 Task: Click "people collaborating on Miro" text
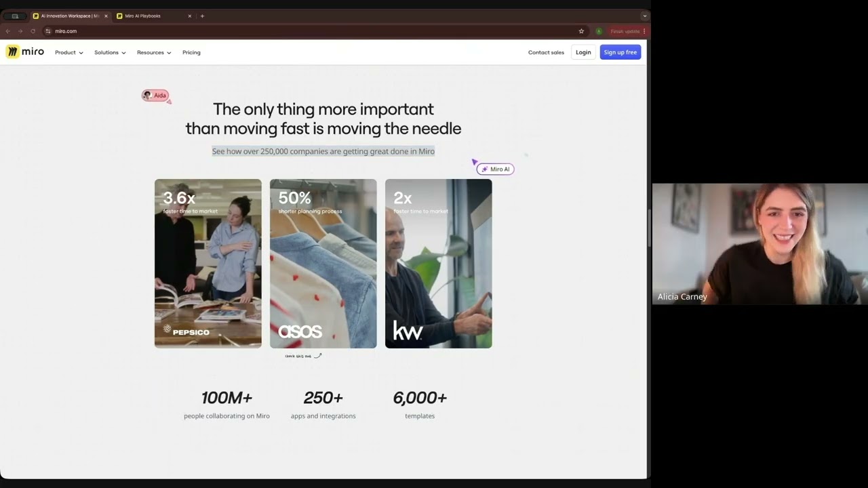click(x=226, y=416)
